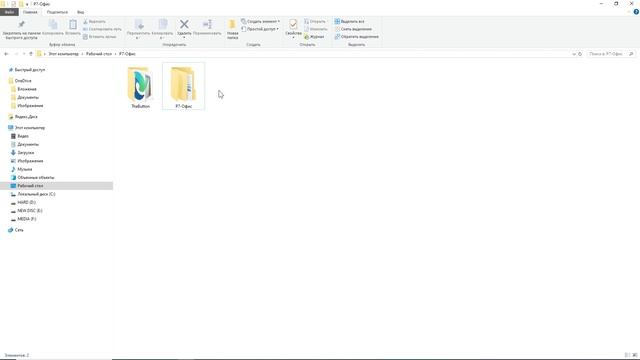Open Музыка (Music) in navigation pane
Viewport: 640px width, 360px height.
click(x=24, y=169)
